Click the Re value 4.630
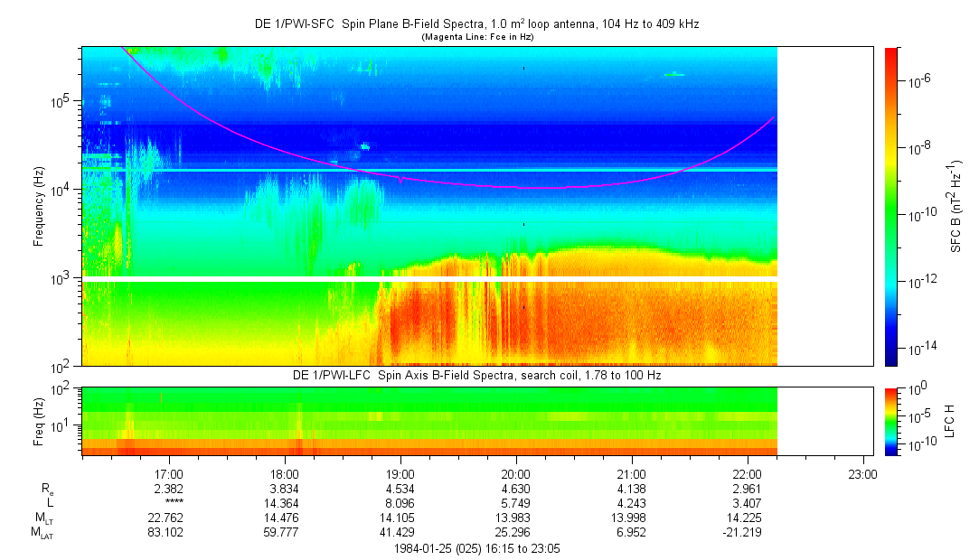 click(x=516, y=489)
